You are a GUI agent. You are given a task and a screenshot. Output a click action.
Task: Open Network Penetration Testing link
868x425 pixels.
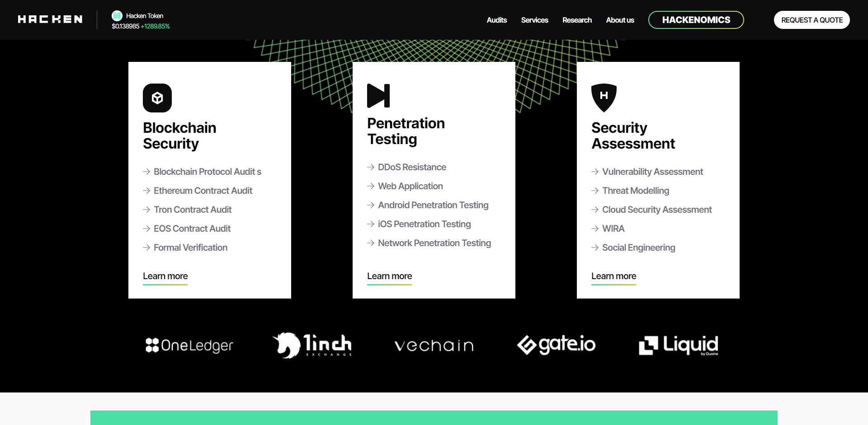(x=434, y=243)
